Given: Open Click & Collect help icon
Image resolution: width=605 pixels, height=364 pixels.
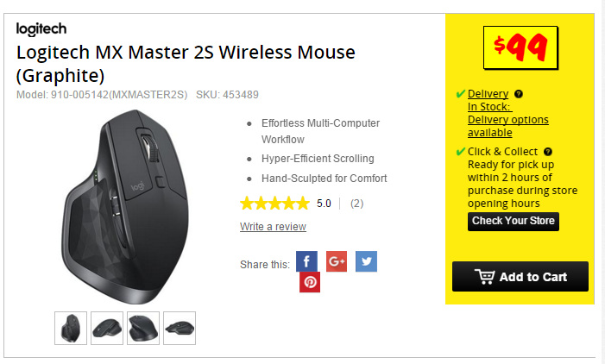Looking at the screenshot, I should (548, 152).
